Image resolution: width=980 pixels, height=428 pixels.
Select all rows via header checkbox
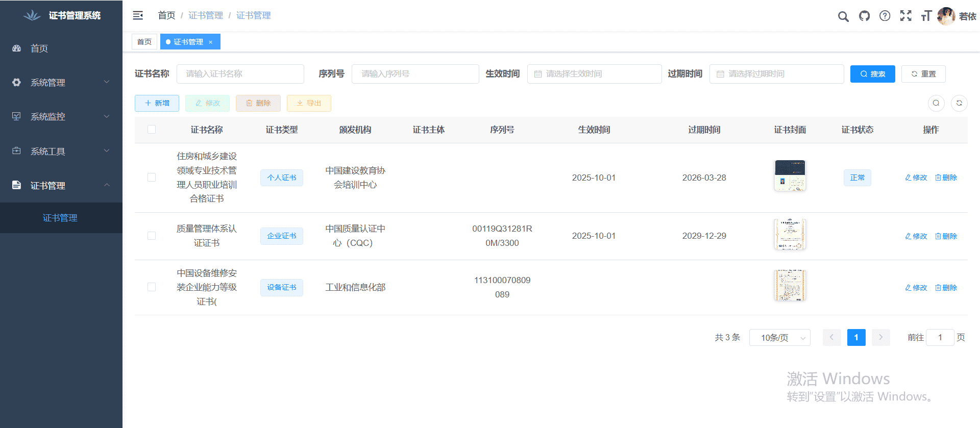[x=152, y=130]
